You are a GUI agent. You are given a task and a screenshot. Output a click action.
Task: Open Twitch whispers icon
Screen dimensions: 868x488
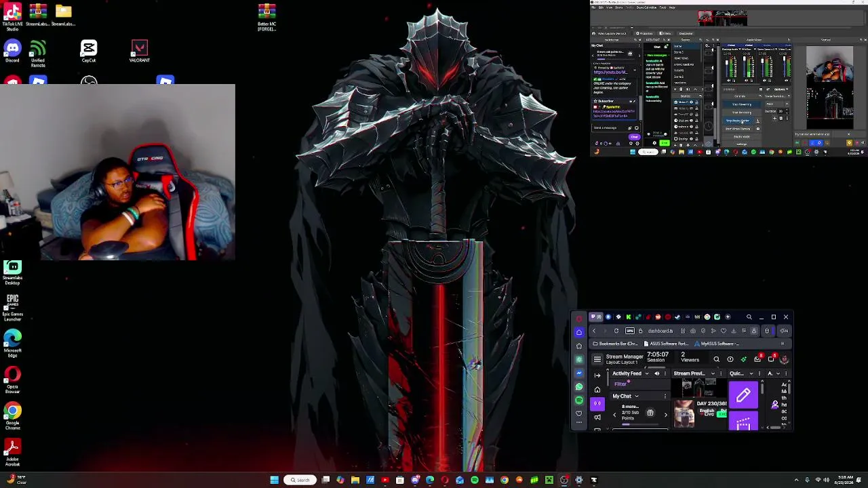click(x=771, y=359)
